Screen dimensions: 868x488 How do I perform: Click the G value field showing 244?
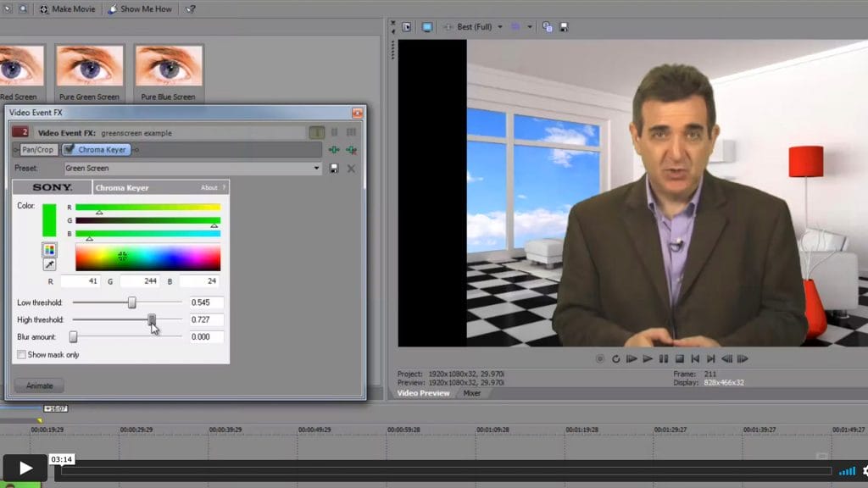[140, 281]
